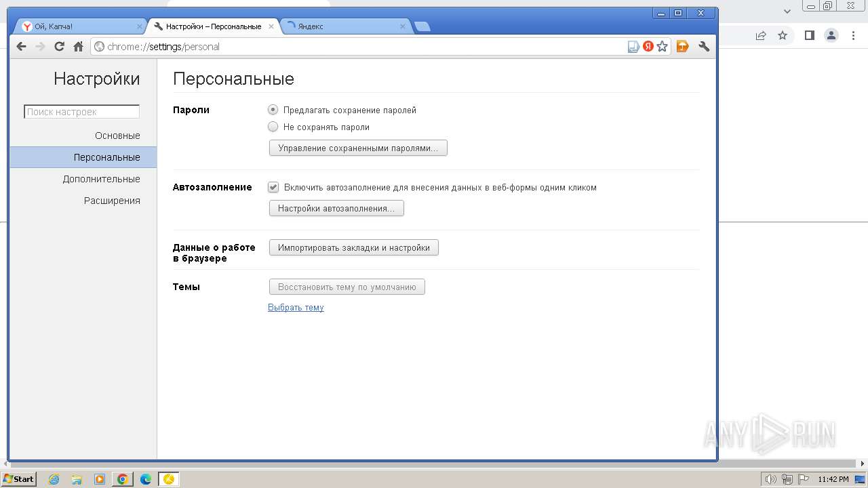Close the 'Ой, Капча!' tab
This screenshot has width=868, height=488.
140,26
